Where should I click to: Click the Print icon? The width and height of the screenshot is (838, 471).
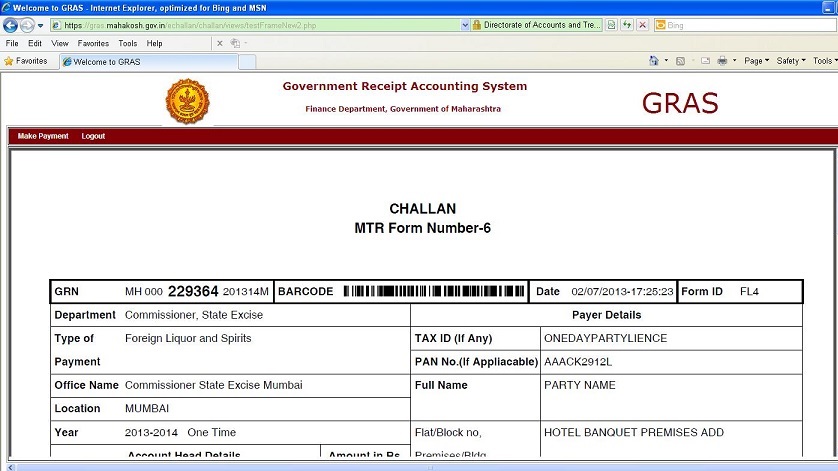click(722, 61)
